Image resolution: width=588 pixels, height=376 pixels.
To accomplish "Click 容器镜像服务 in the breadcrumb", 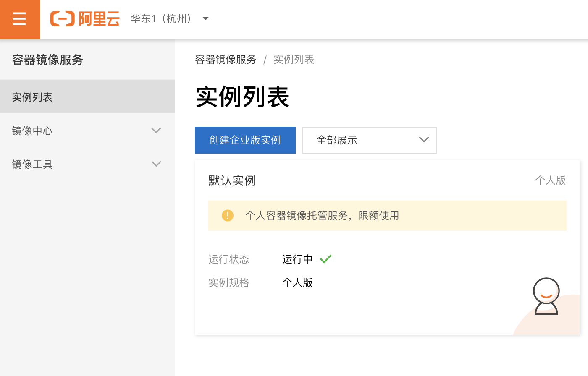I will pyautogui.click(x=226, y=60).
